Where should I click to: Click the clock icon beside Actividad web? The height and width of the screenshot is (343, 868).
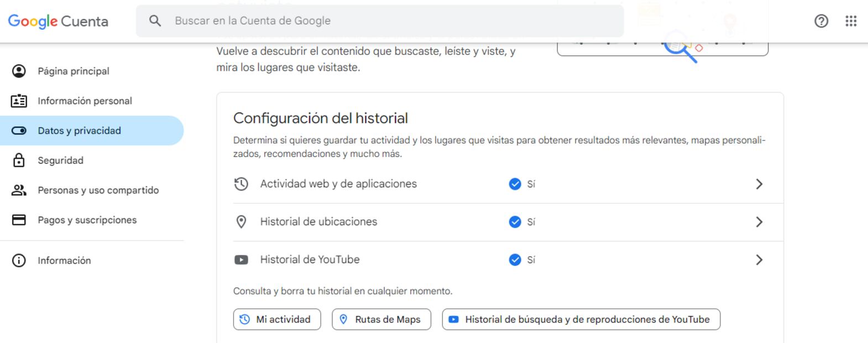click(241, 184)
